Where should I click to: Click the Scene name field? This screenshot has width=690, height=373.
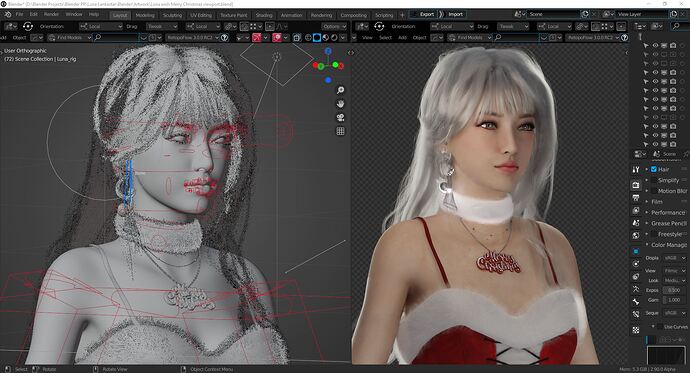click(554, 14)
